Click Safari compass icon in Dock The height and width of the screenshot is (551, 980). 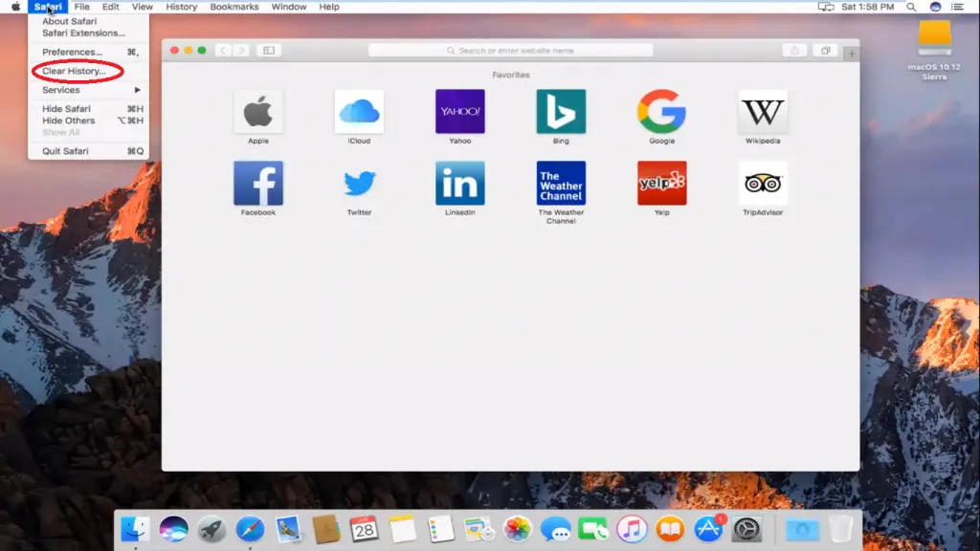pyautogui.click(x=250, y=530)
